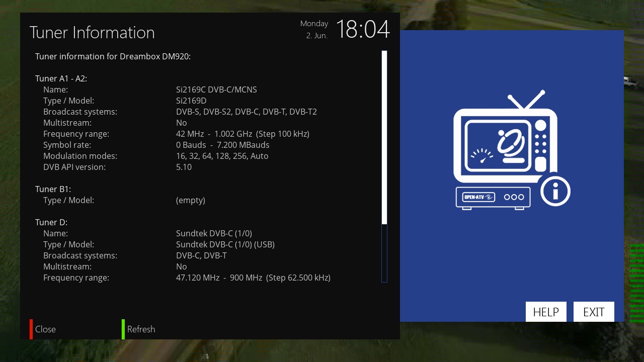Viewport: 644px width, 362px height.
Task: Click the info circle badge icon
Action: point(555,191)
